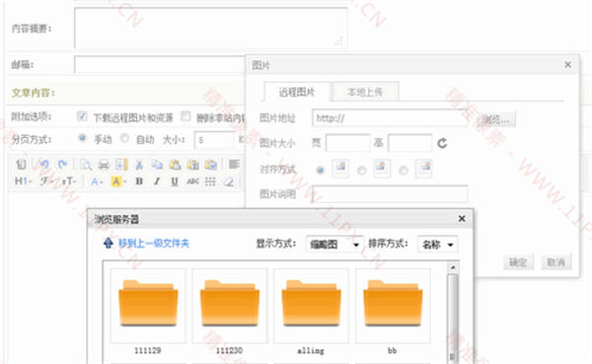Viewport: 592px width, 364px height.
Task: Select the first image alignment radio
Action: [320, 170]
